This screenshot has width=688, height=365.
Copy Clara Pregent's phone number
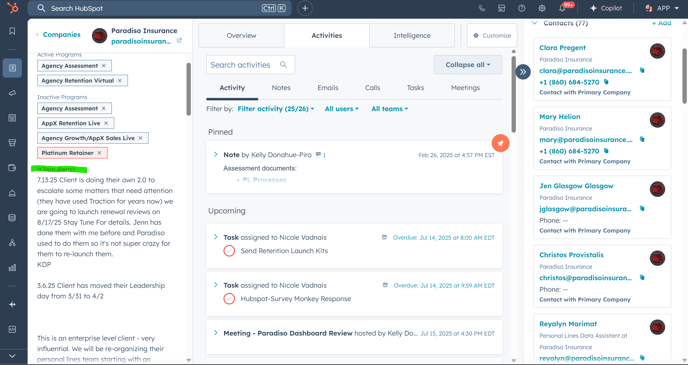[606, 82]
